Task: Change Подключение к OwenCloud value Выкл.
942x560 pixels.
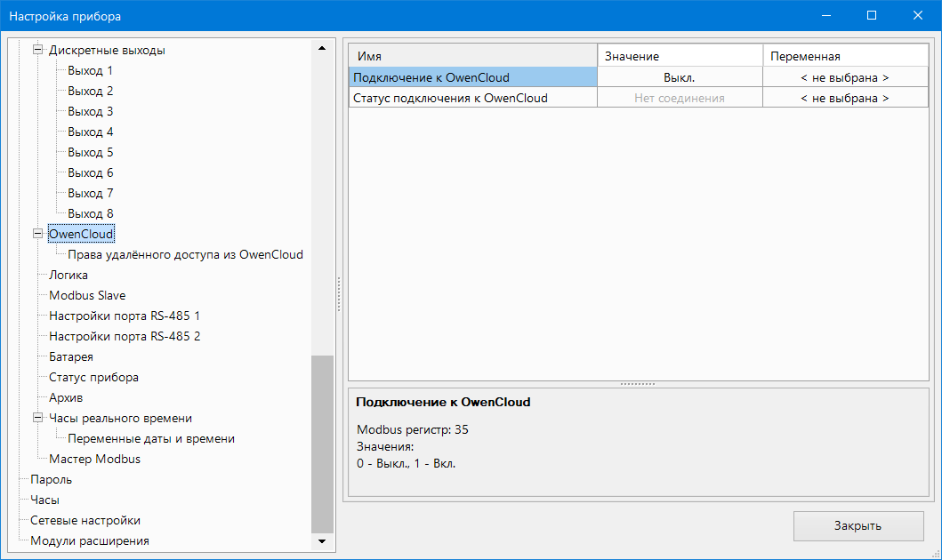Action: click(x=679, y=77)
